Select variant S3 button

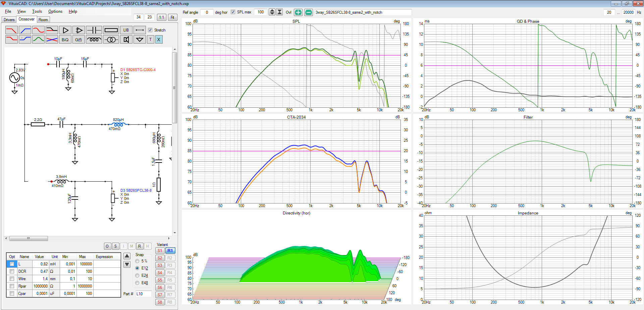[160, 265]
